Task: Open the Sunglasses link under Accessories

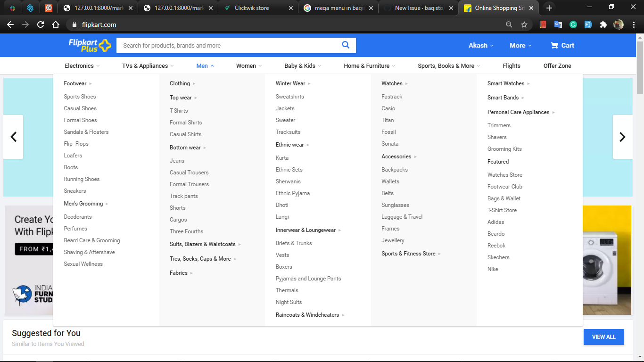Action: (x=395, y=205)
